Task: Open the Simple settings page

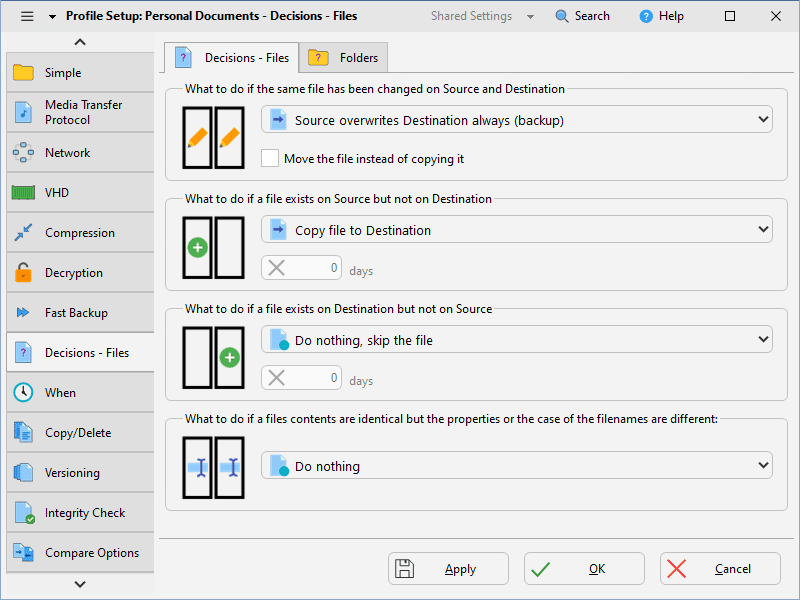Action: click(x=80, y=72)
